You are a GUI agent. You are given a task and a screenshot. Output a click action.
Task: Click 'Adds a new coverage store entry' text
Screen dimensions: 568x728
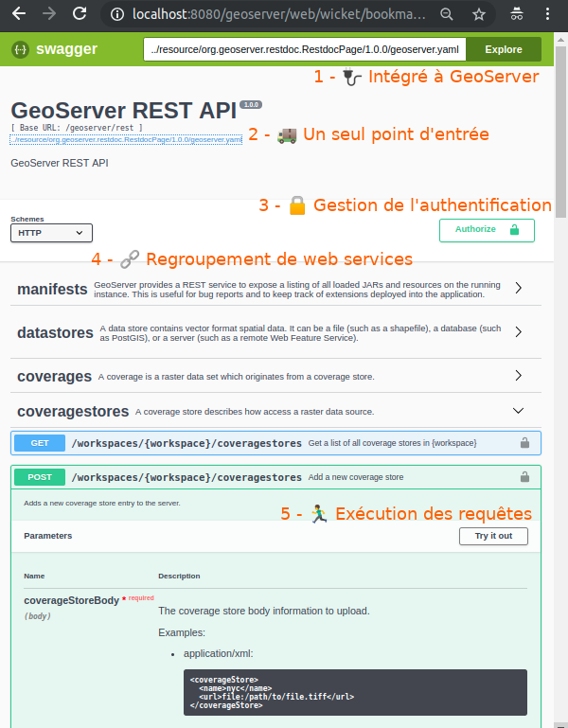(102, 503)
